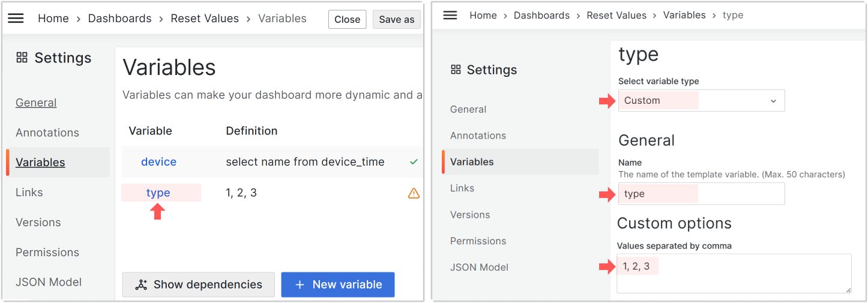Click the warning icon beside type variable
The width and height of the screenshot is (868, 303).
pyautogui.click(x=414, y=193)
